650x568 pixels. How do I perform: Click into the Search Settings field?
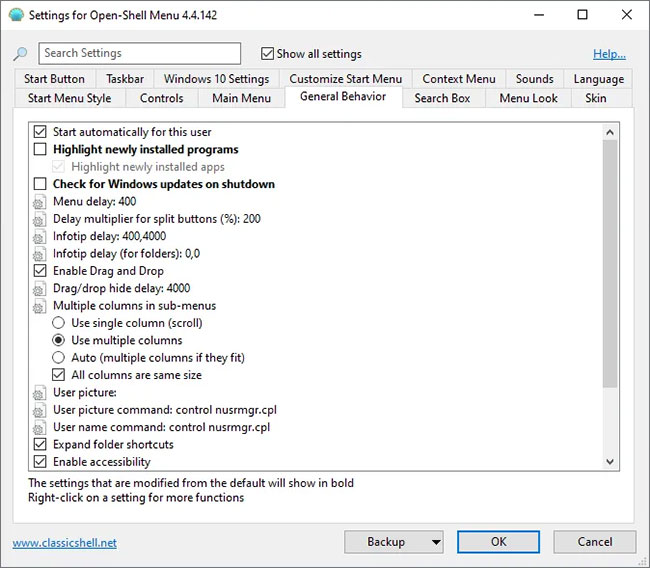coord(140,53)
